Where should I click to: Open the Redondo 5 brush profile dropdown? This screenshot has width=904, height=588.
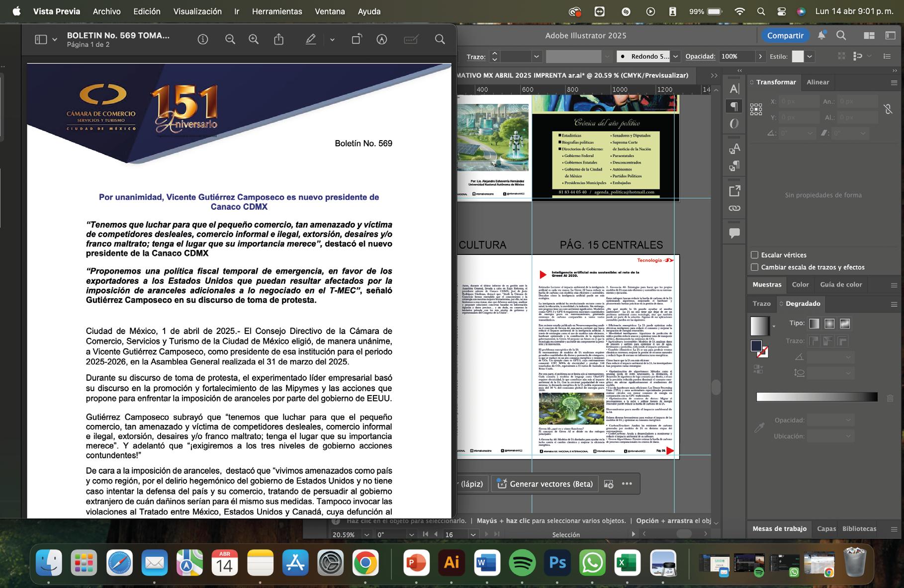(x=675, y=57)
